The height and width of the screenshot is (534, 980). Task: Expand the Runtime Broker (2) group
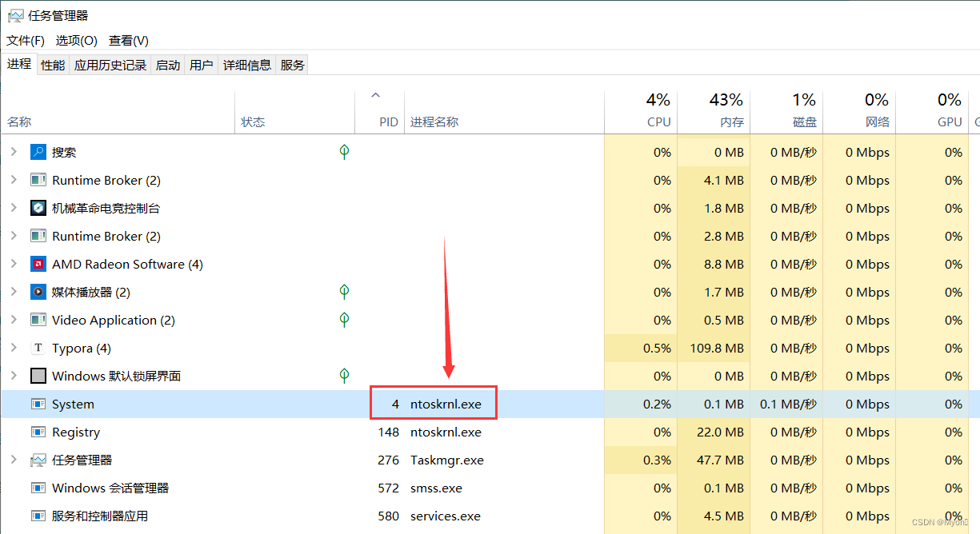pos(14,180)
